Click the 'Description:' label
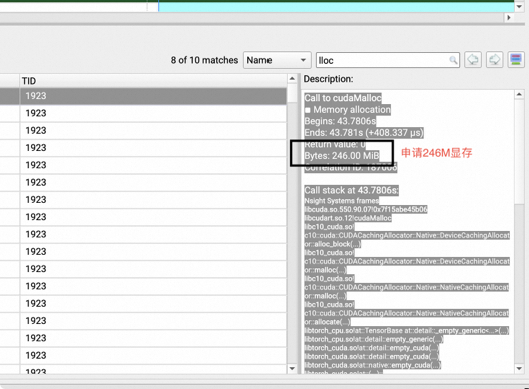The image size is (529, 389). [328, 79]
